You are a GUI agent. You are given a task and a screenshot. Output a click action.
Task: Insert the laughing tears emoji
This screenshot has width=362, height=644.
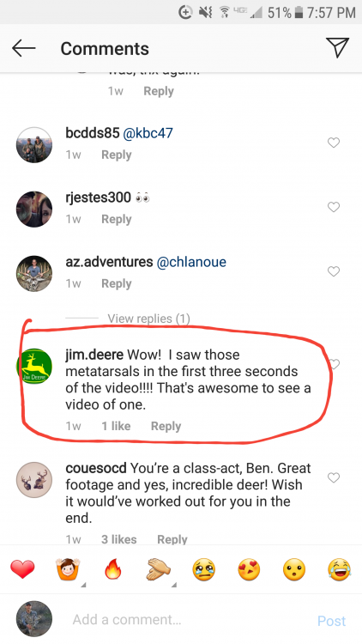click(340, 570)
